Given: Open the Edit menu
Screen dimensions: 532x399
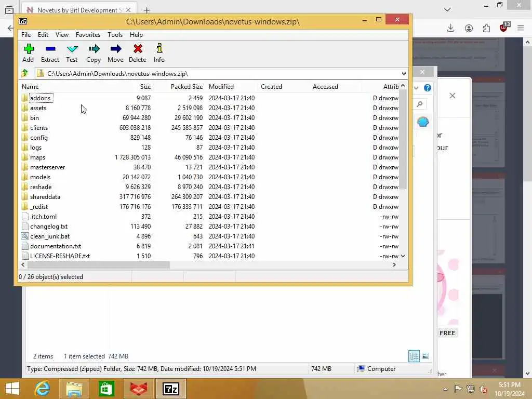Looking at the screenshot, I should pos(43,35).
